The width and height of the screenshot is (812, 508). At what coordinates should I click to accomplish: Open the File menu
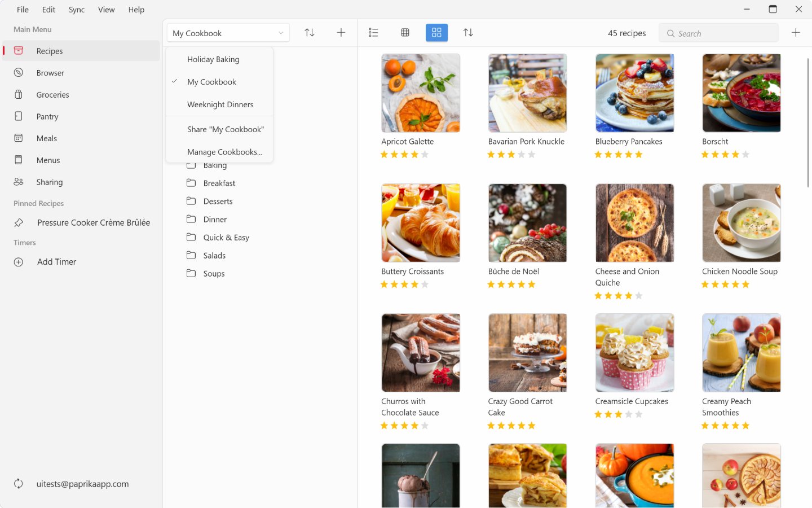point(23,10)
